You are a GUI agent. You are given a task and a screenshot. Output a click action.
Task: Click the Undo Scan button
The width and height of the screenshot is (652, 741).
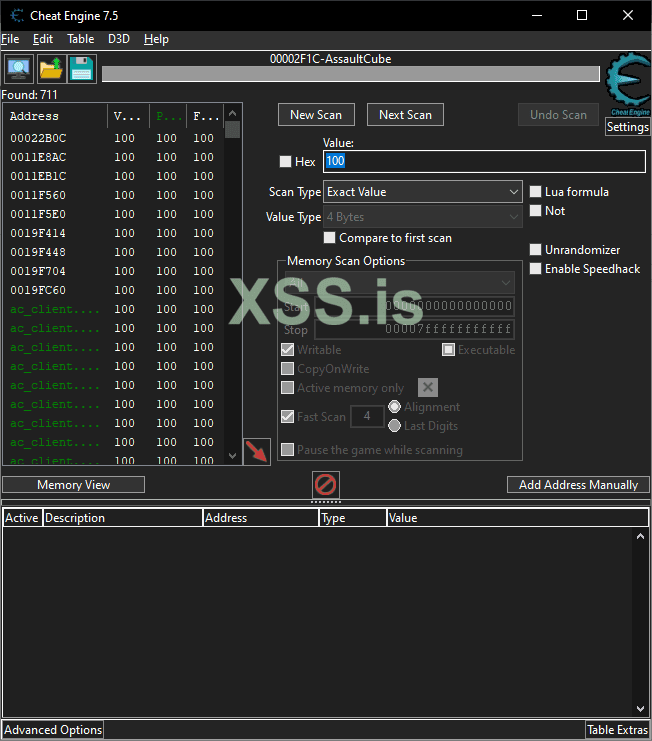[x=558, y=115]
